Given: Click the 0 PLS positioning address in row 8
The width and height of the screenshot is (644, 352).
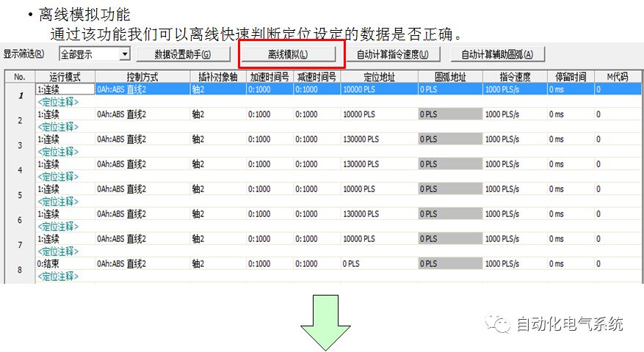Looking at the screenshot, I should tap(378, 263).
